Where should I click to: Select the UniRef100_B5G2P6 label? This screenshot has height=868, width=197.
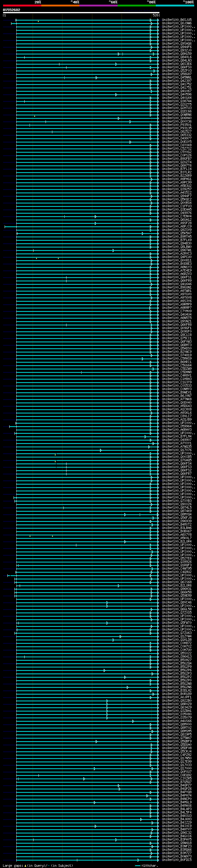tap(177, 670)
